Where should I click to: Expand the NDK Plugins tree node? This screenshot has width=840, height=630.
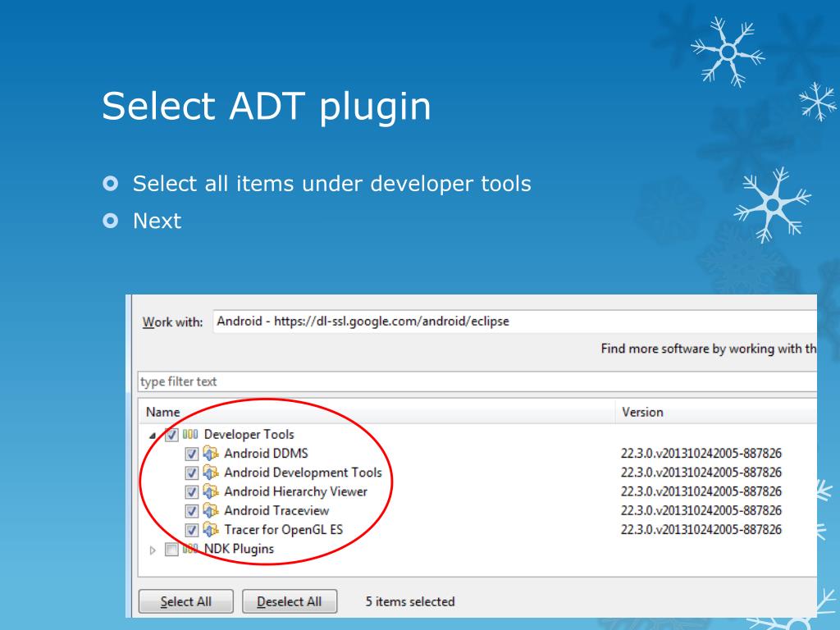153,550
